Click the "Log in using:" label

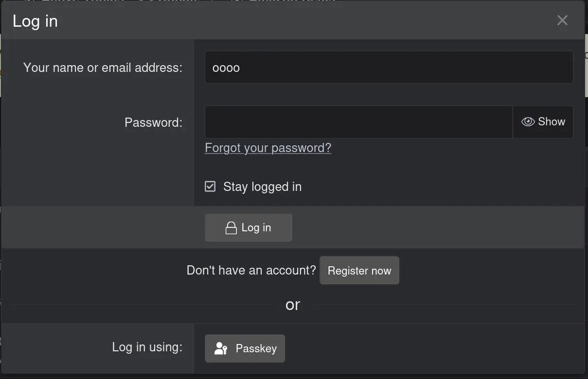click(x=147, y=347)
